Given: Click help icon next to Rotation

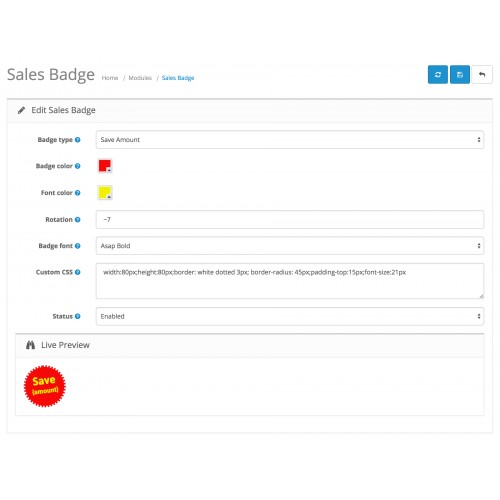Looking at the screenshot, I should [78, 219].
